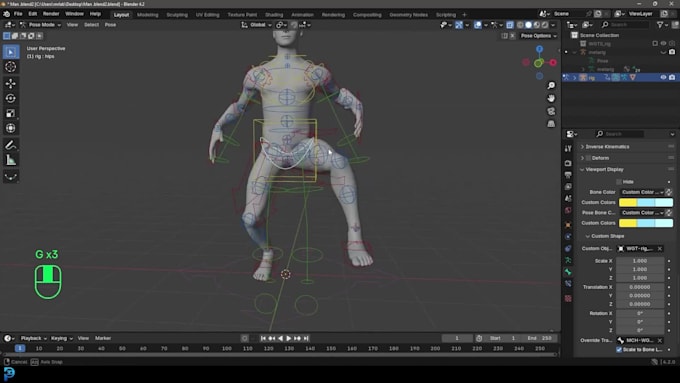Image resolution: width=680 pixels, height=383 pixels.
Task: Open the Object properties tab
Action: [568, 225]
